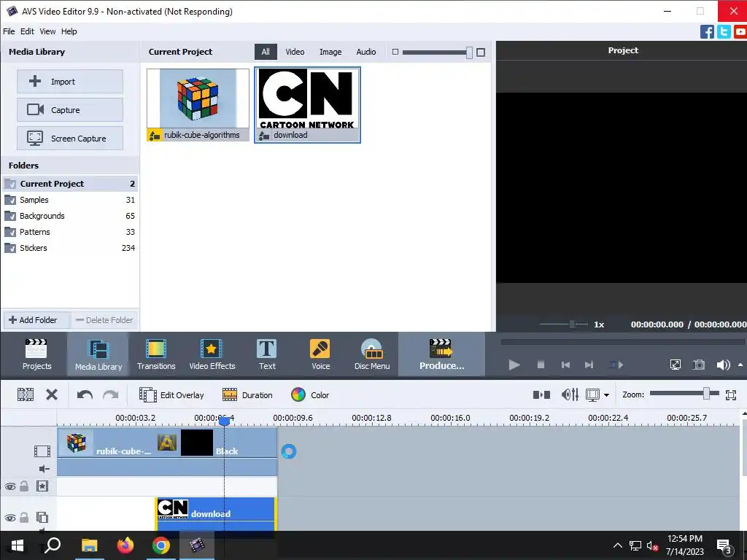
Task: Toggle visibility eye of video effects track
Action: 10,486
